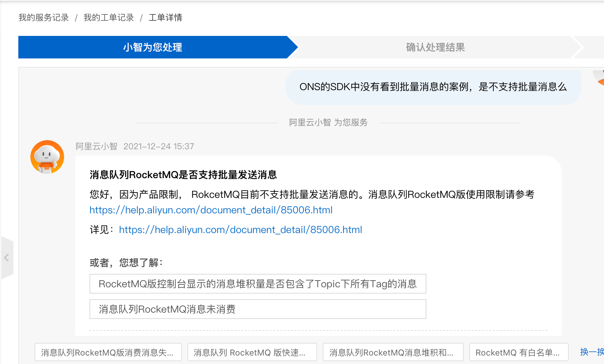
Task: Select the 小智为您处理 progress step
Action: [x=152, y=47]
